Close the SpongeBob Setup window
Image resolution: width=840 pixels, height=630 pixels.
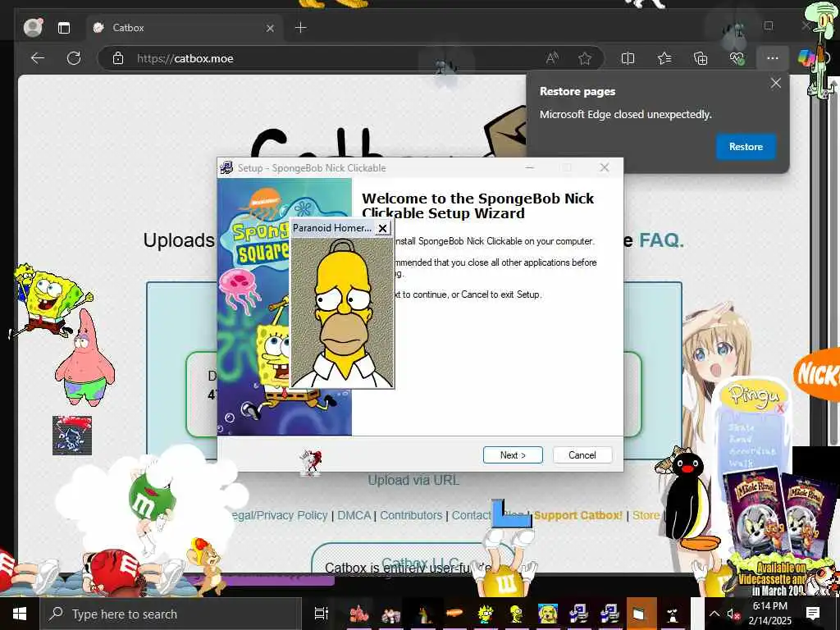[x=605, y=167]
